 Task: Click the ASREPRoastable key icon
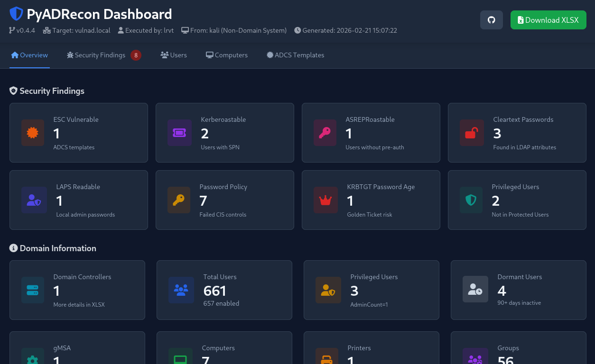[x=325, y=133]
